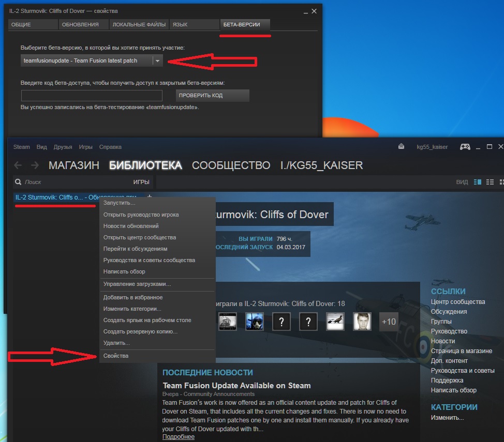Launch Big Picture mode controller icon

[465, 147]
